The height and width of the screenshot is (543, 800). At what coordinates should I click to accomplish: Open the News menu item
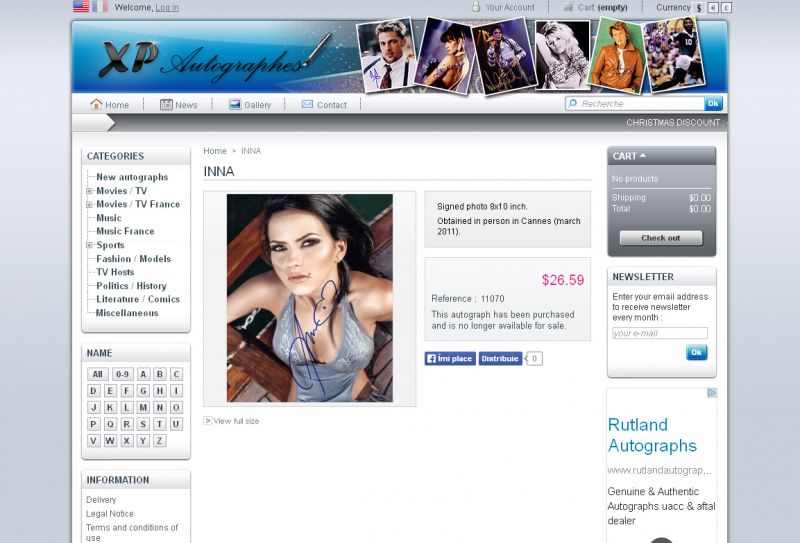178,105
